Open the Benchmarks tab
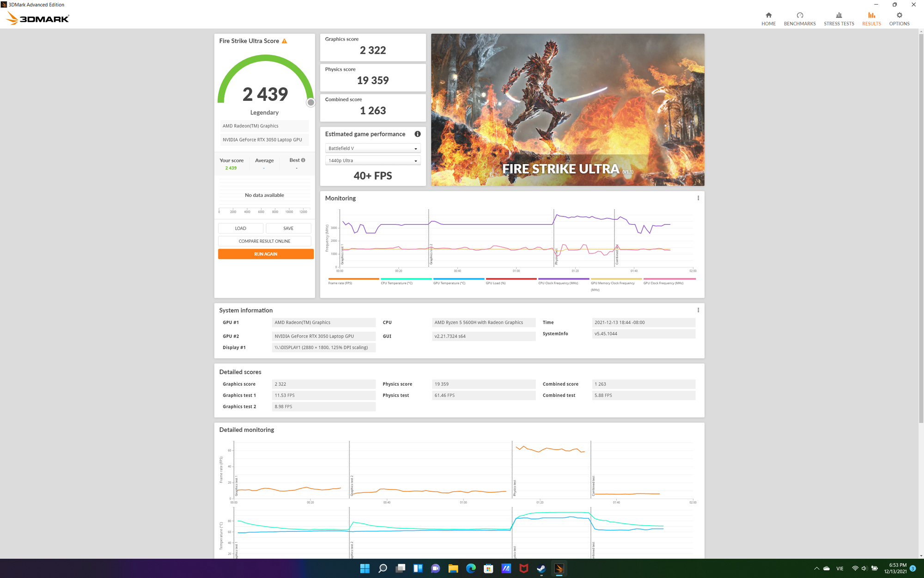 point(800,18)
